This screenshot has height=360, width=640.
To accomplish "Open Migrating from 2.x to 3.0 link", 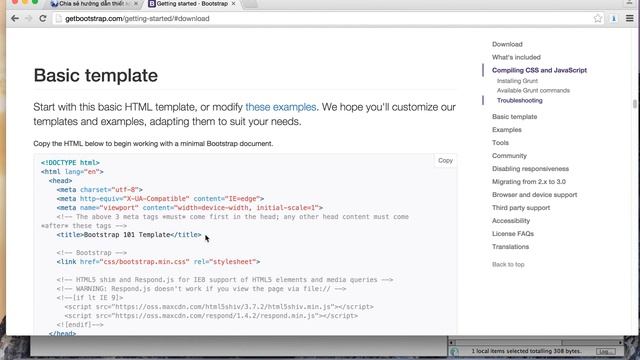I will click(x=529, y=182).
